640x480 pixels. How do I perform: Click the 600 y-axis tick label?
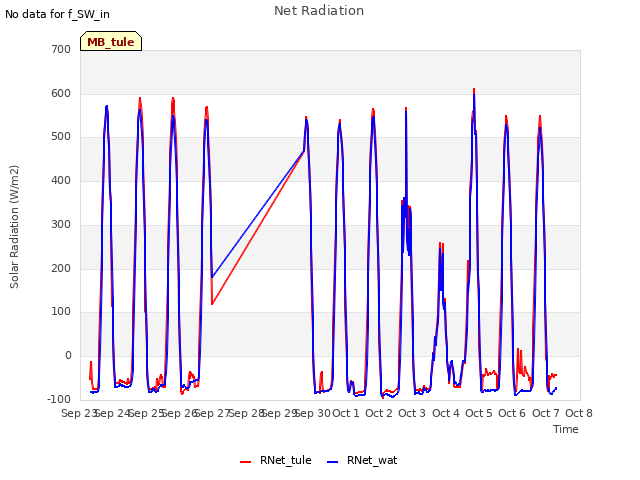point(61,93)
